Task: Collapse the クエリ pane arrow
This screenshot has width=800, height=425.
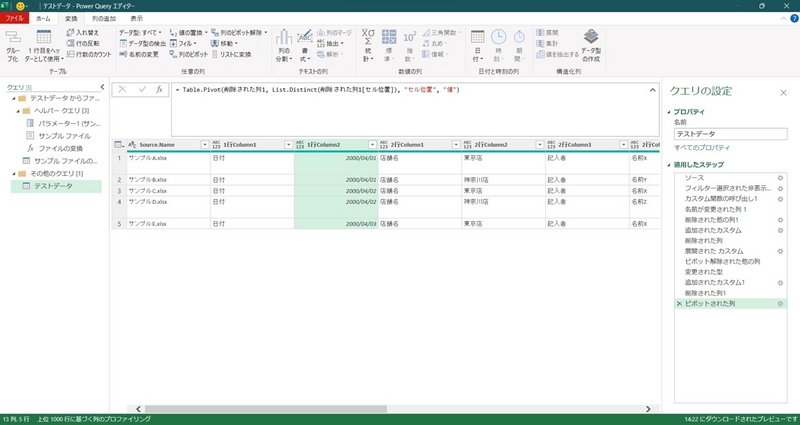Action: tap(103, 87)
